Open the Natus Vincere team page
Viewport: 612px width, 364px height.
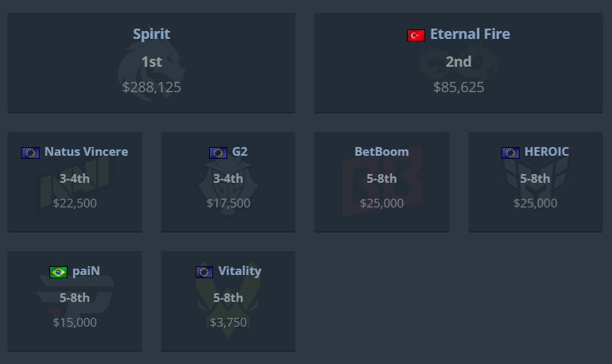click(86, 152)
